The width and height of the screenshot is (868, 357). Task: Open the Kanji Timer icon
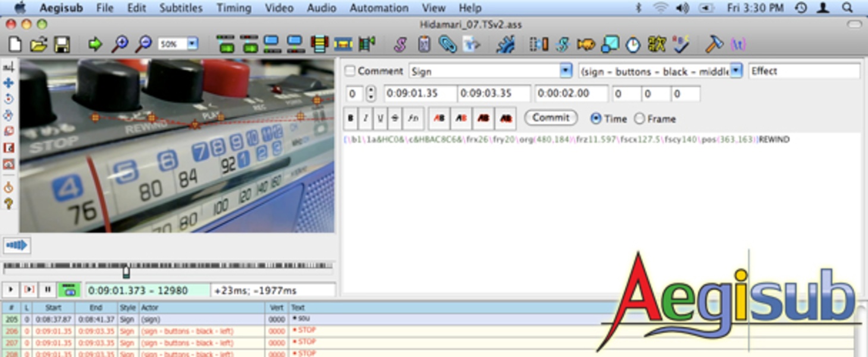coord(656,44)
